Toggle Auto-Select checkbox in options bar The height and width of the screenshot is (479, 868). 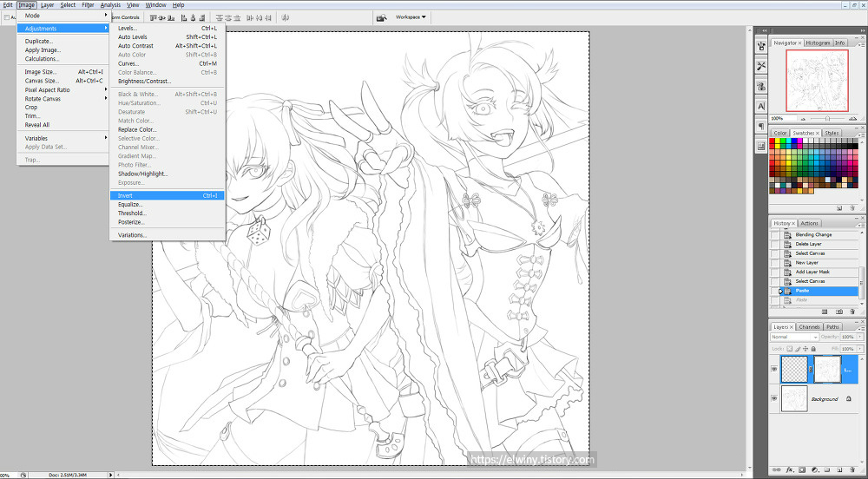[7, 17]
